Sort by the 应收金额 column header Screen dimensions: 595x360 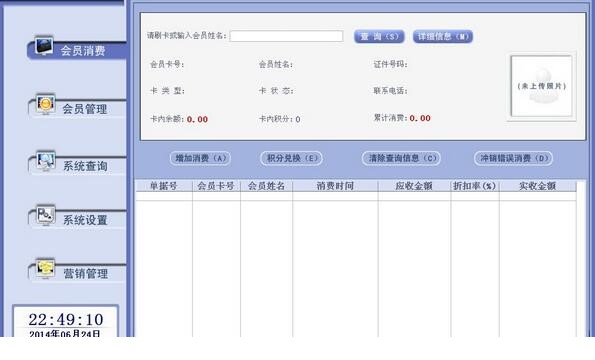click(414, 186)
